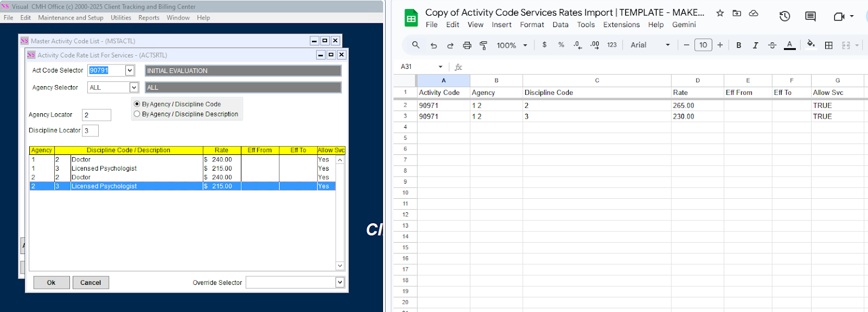Open the Arial font dropdown
Image resolution: width=868 pixels, height=312 pixels.
coord(650,45)
